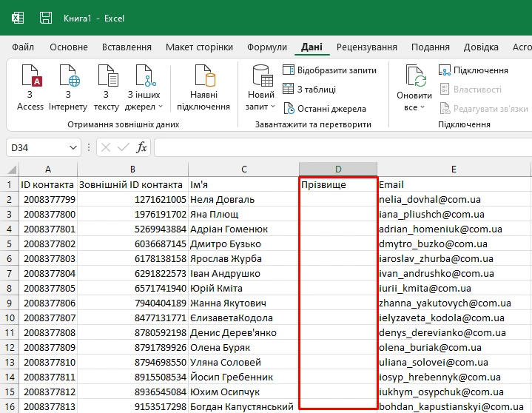Import data from the Internet
The width and height of the screenshot is (532, 413).
67,89
